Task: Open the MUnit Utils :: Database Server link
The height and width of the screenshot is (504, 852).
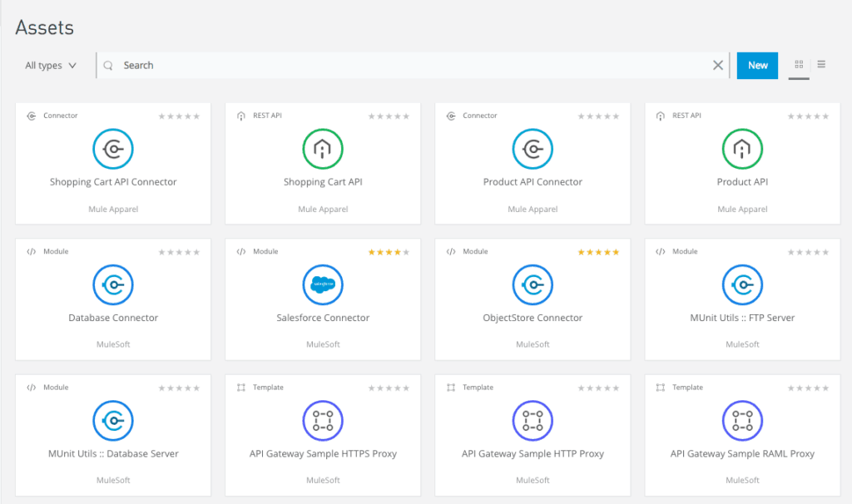Action: pos(113,453)
